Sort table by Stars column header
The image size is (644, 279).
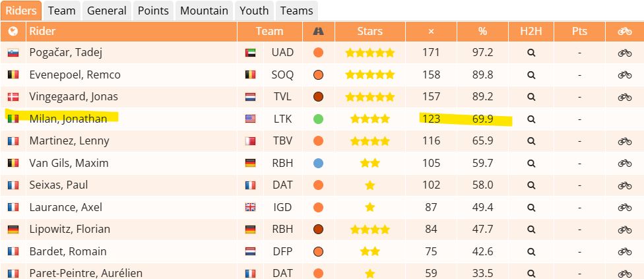point(370,31)
